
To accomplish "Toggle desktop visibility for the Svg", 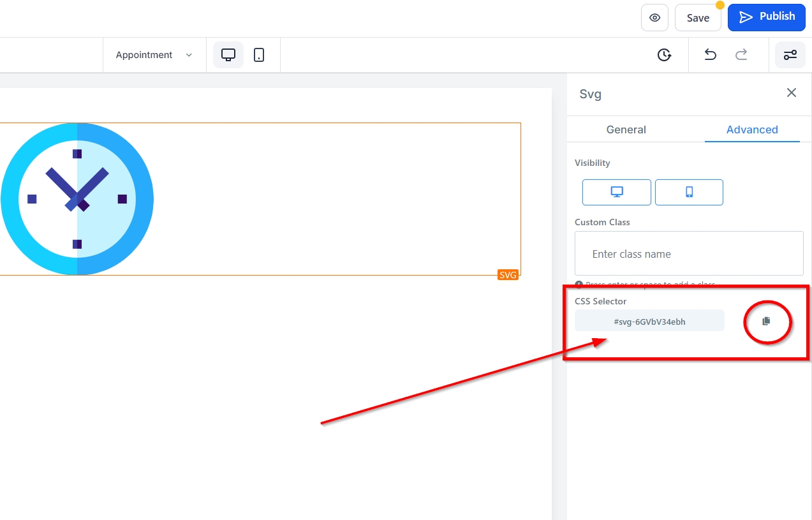I will pos(617,192).
